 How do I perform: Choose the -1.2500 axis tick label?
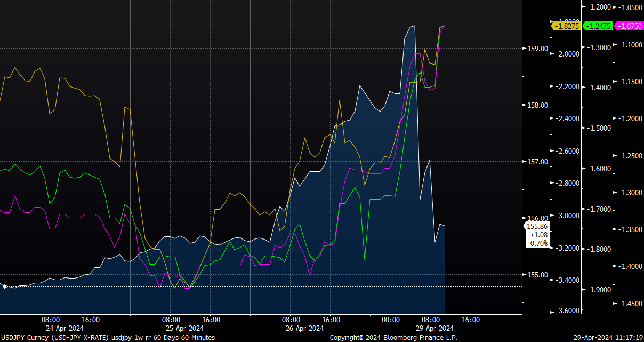click(x=630, y=156)
